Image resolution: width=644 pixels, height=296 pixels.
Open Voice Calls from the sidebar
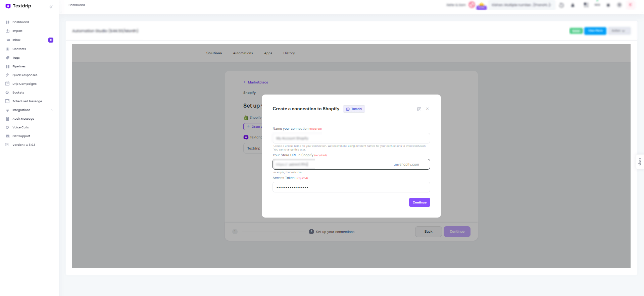[20, 127]
